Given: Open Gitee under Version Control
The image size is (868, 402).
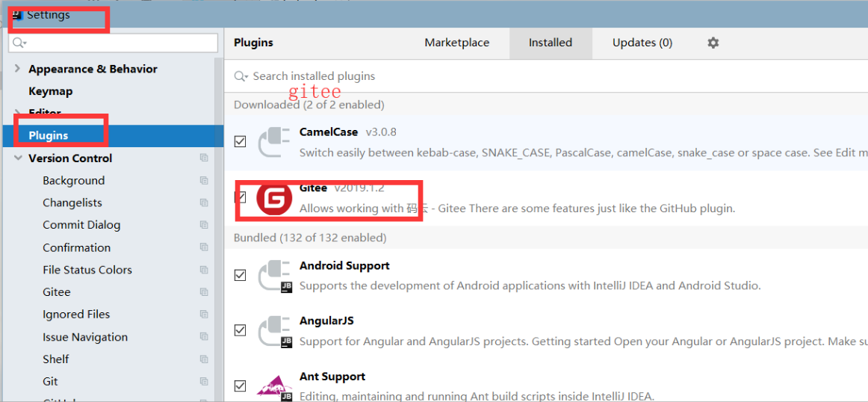Looking at the screenshot, I should [x=57, y=292].
